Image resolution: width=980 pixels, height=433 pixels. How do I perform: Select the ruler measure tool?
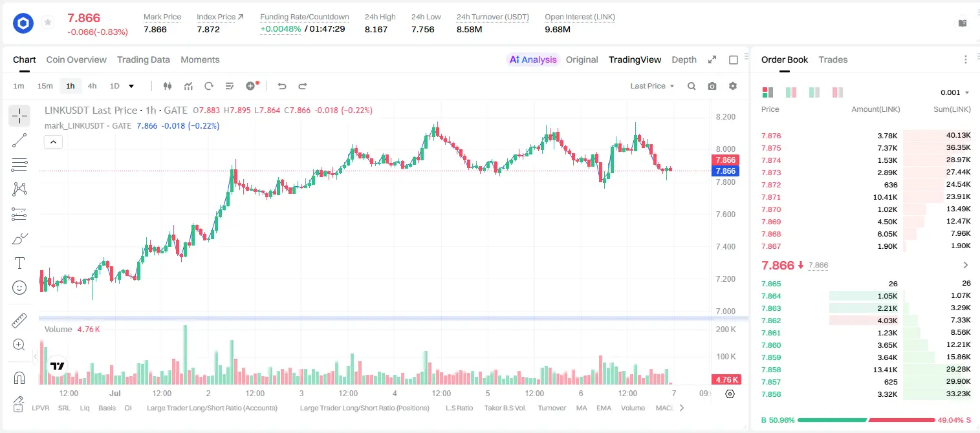pyautogui.click(x=19, y=320)
